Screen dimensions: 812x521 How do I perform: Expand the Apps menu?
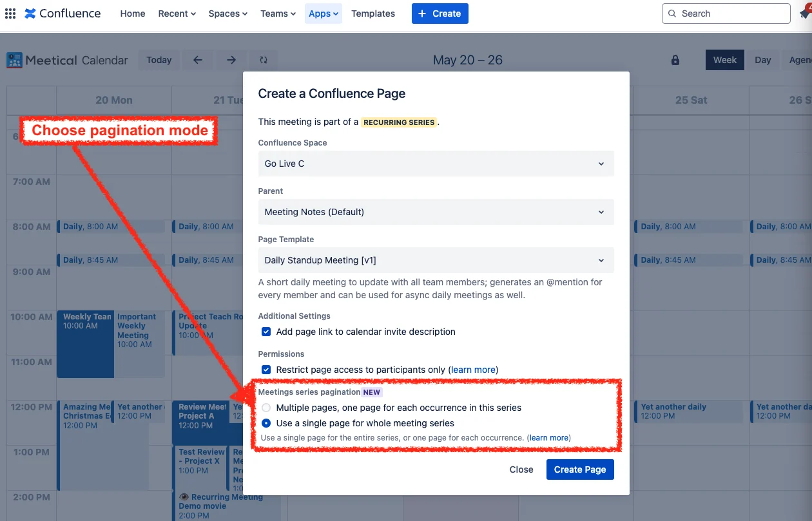point(324,14)
